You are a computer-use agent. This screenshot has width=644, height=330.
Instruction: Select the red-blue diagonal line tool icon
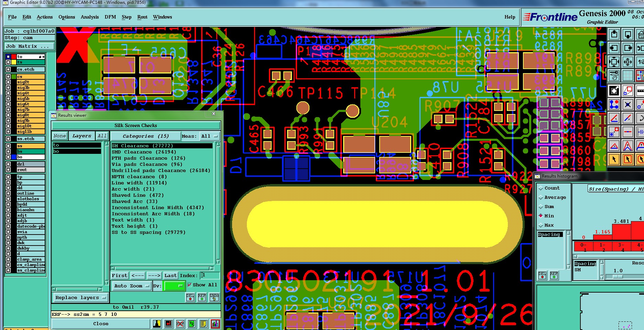[x=628, y=118]
